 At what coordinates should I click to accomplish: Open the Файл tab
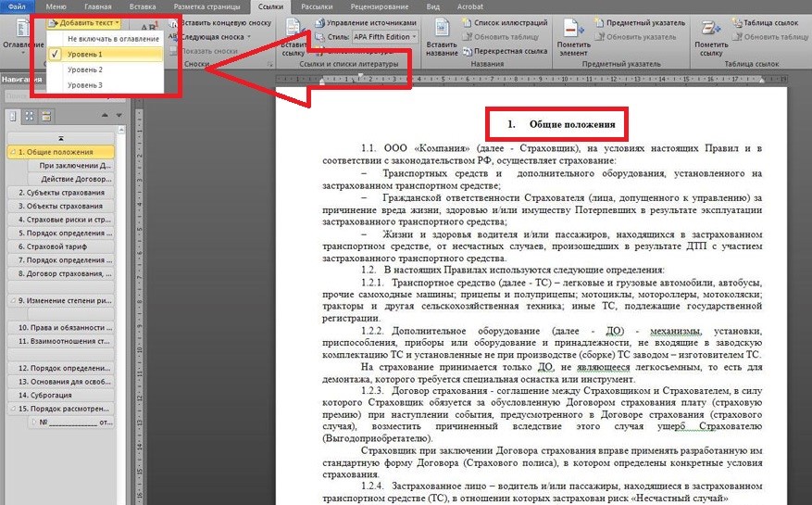[x=17, y=6]
